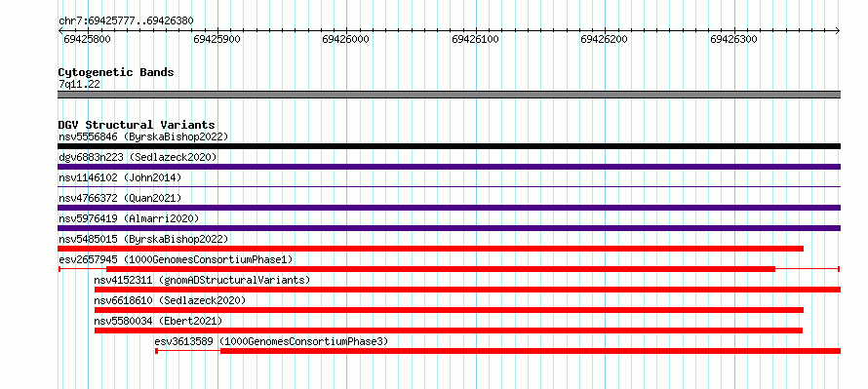Click the 69426000 ruler position

[x=346, y=39]
